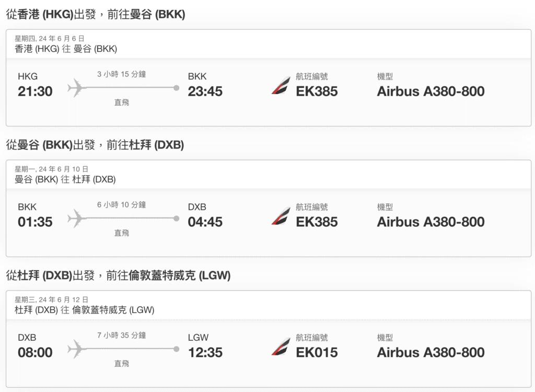Click the 香港 (HKG) 往 曼谷 (BKK) route header
535x392 pixels.
coord(66,49)
